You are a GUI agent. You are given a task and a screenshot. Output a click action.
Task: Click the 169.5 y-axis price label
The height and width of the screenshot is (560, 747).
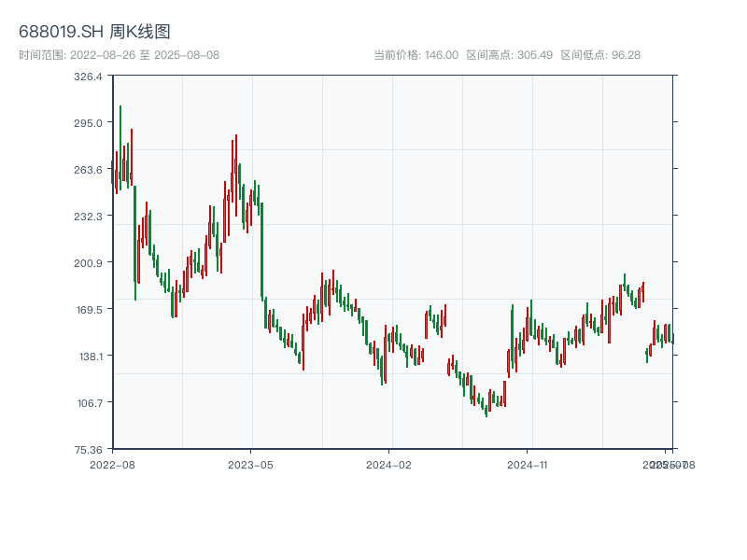tap(88, 310)
